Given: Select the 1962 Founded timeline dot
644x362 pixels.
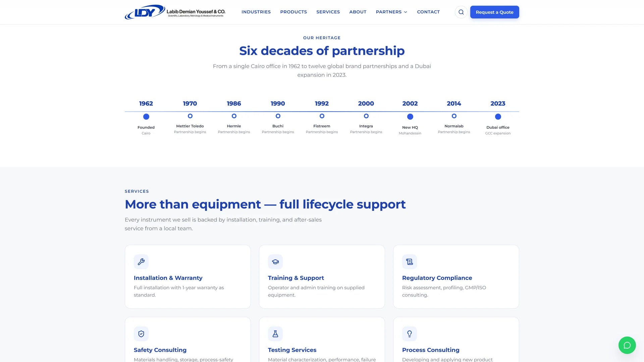Looking at the screenshot, I should pos(146,117).
